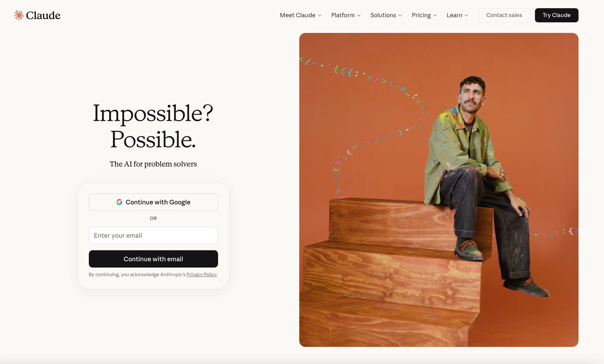Open the Pricing menu item
Viewport: 604px width, 364px height.
click(424, 15)
